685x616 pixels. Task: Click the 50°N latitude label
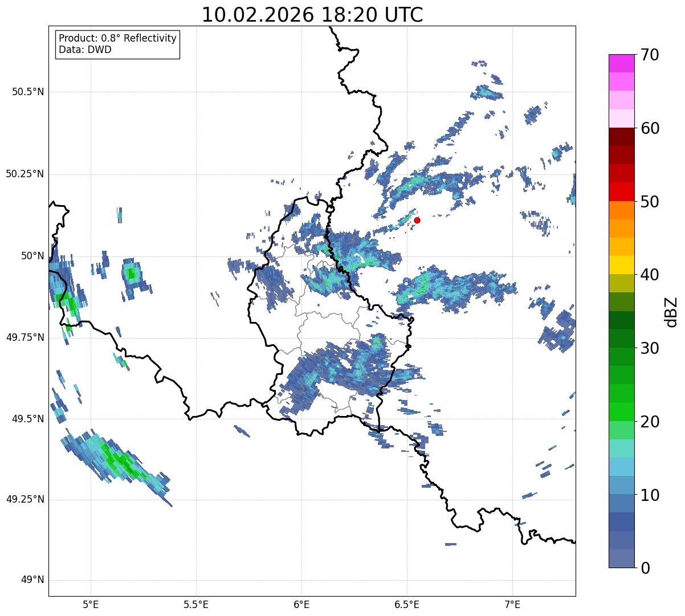(32, 256)
